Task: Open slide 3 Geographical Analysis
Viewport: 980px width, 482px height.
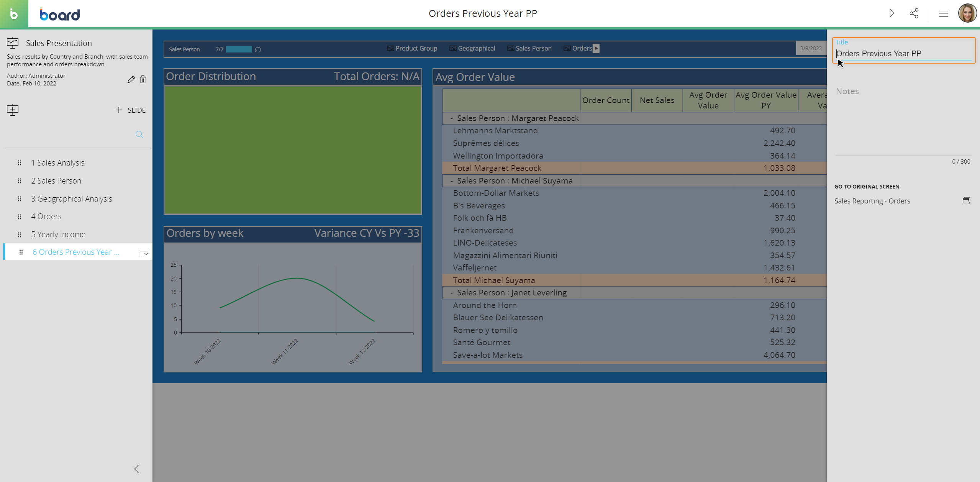Action: tap(72, 198)
